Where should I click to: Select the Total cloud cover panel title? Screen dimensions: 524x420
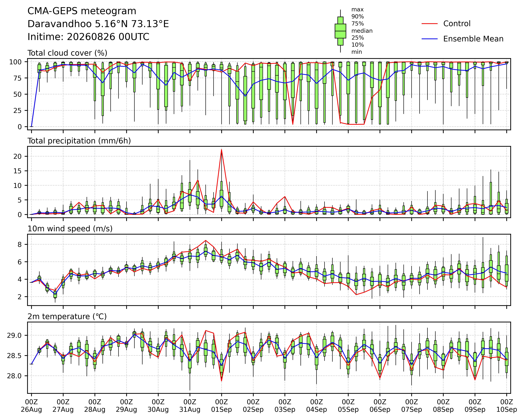point(67,53)
